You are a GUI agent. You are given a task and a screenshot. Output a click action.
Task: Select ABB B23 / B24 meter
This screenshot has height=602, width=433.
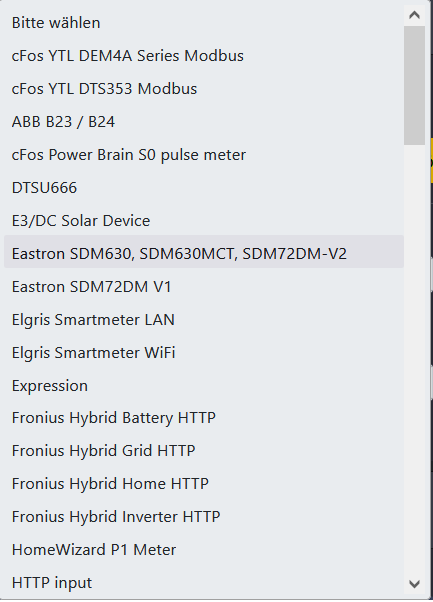click(204, 122)
